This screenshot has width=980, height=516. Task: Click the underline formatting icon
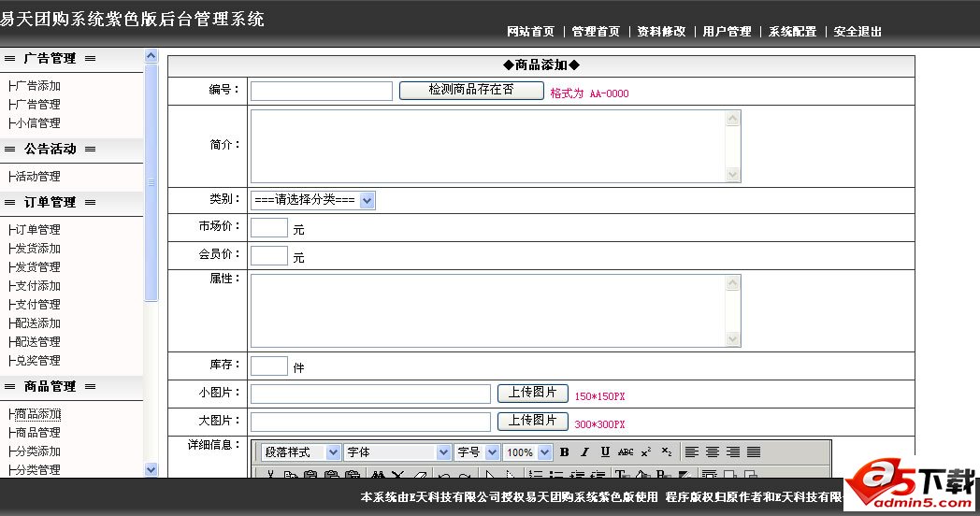tap(605, 452)
